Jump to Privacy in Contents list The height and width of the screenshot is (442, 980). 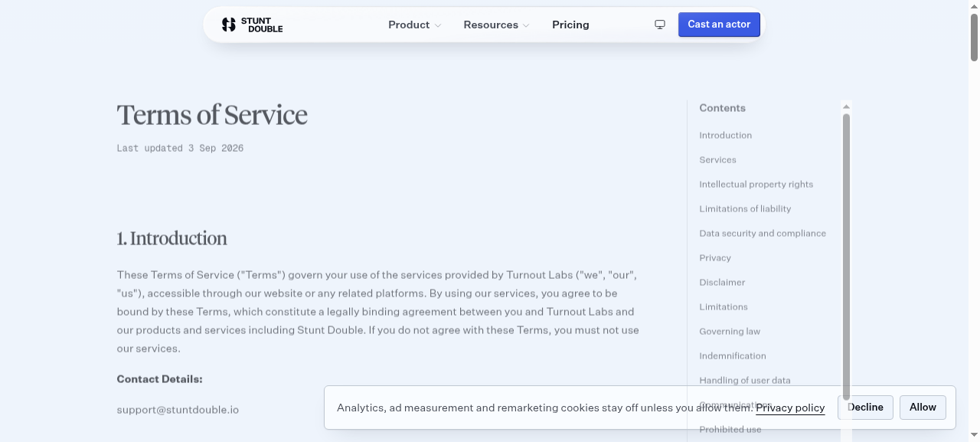(x=715, y=258)
